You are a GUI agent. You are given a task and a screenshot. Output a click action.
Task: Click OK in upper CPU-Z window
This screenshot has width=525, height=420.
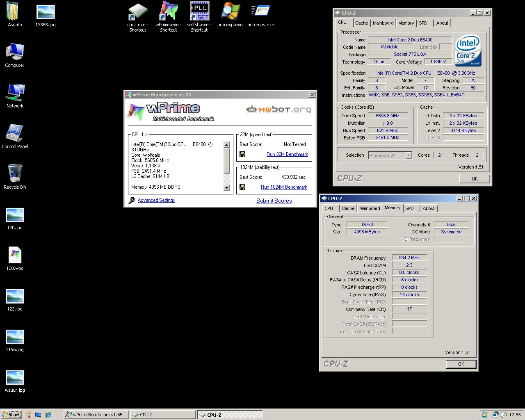click(475, 178)
